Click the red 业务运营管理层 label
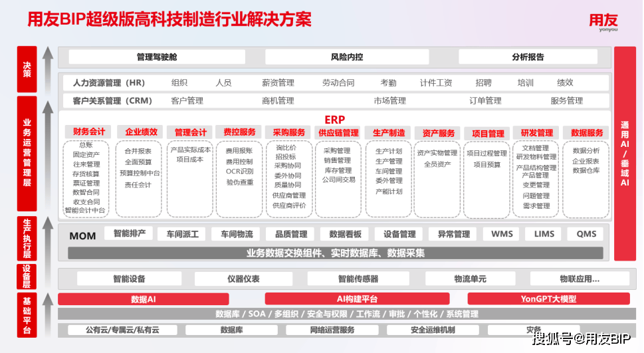Image resolution: width=644 pixels, height=353 pixels. (27, 154)
